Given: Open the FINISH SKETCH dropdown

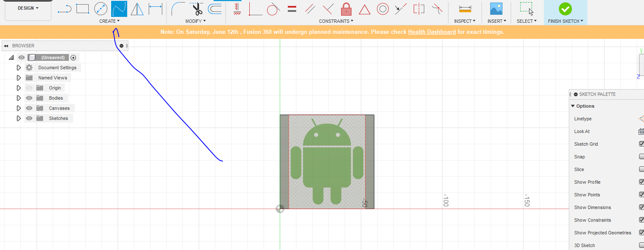Looking at the screenshot, I should tap(565, 21).
